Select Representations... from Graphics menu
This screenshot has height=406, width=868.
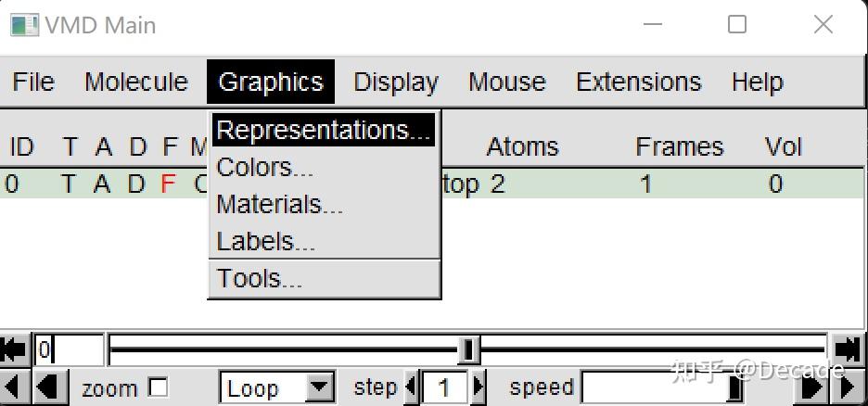coord(324,130)
